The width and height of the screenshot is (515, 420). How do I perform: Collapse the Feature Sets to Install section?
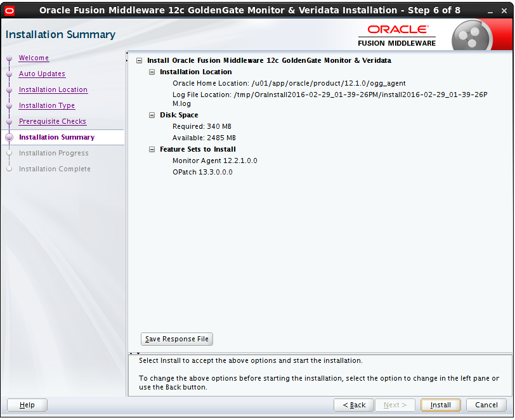click(x=152, y=149)
